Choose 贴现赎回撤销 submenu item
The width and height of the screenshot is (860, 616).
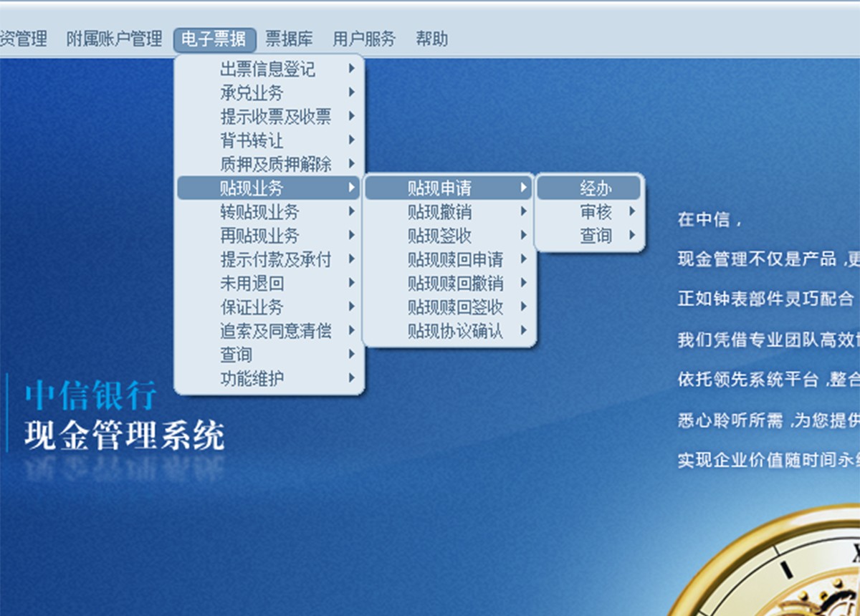(x=449, y=283)
